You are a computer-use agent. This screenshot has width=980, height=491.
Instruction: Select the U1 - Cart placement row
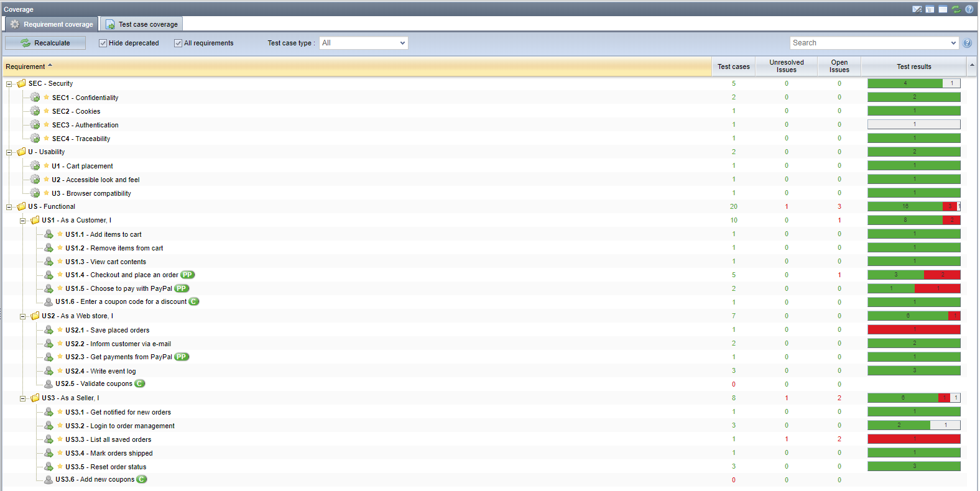[x=485, y=165]
